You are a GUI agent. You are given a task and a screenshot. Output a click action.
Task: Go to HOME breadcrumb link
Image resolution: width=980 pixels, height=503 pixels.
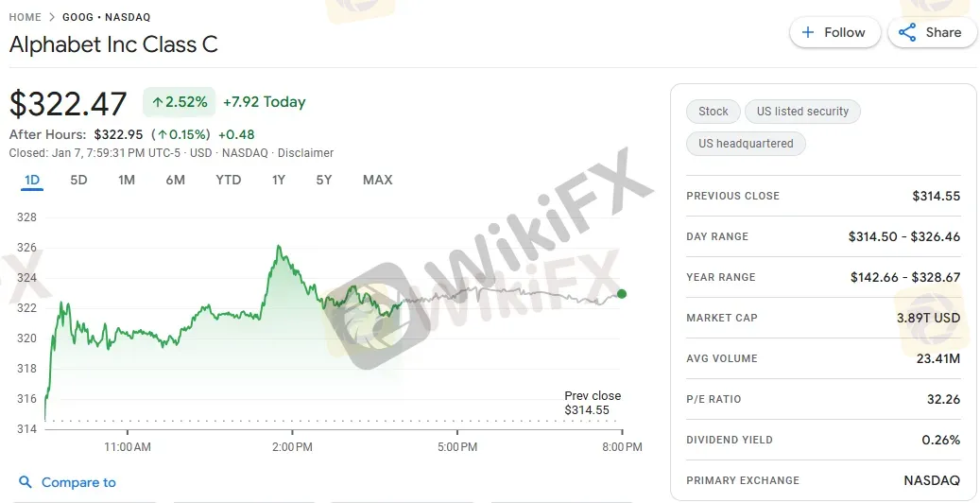pos(25,18)
